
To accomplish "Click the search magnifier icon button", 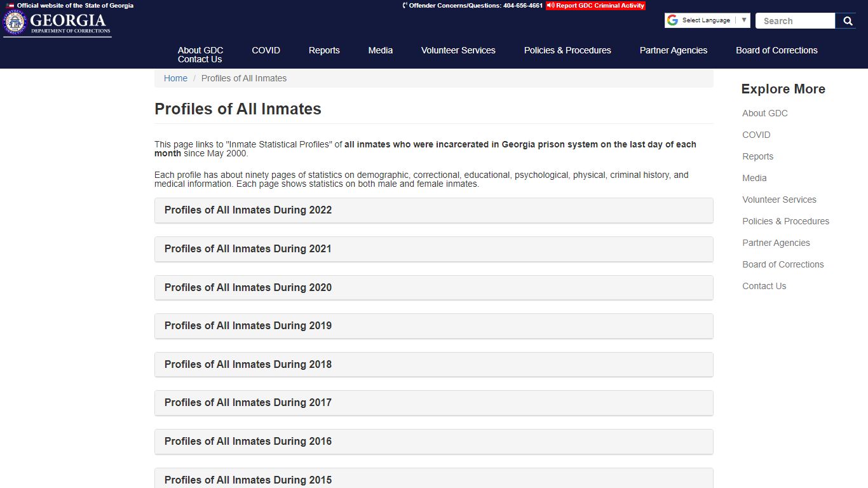I will coord(848,21).
